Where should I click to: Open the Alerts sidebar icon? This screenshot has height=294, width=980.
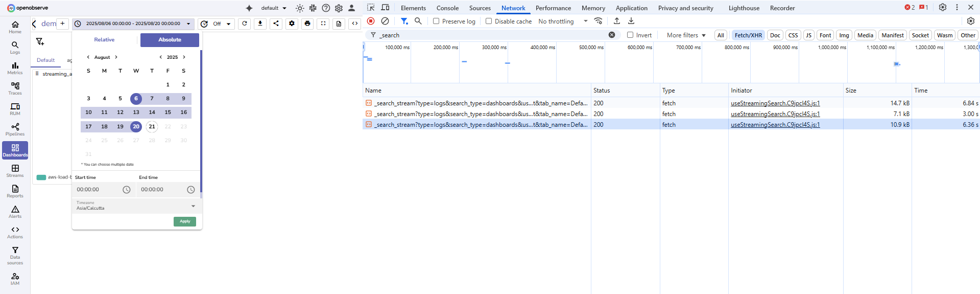click(x=15, y=212)
